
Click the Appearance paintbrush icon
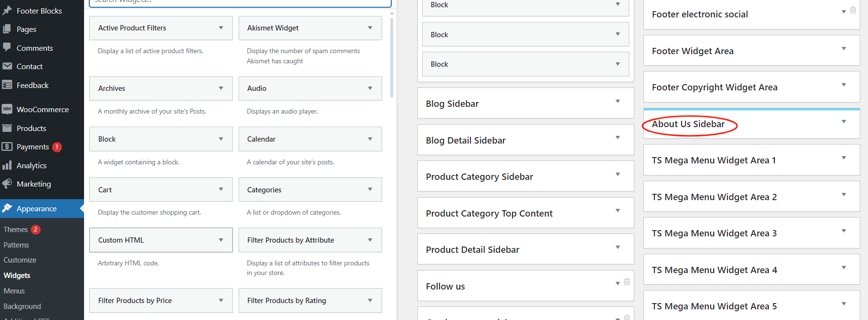(x=7, y=208)
